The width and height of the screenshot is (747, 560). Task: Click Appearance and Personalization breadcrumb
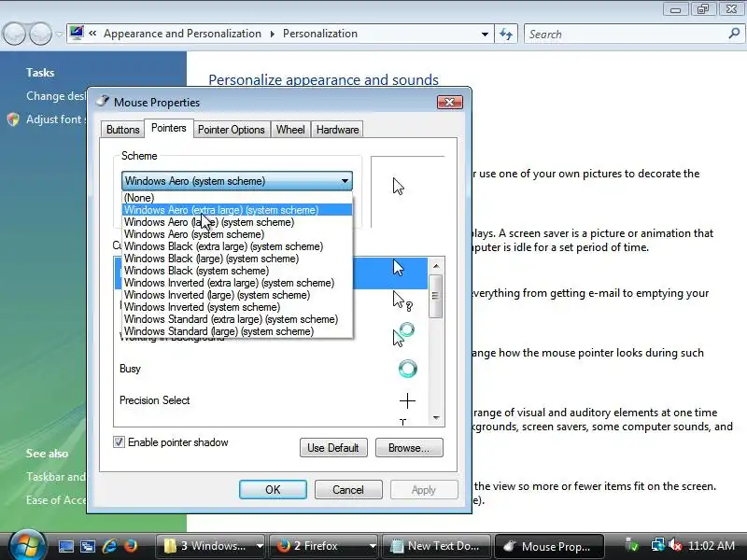tap(182, 34)
